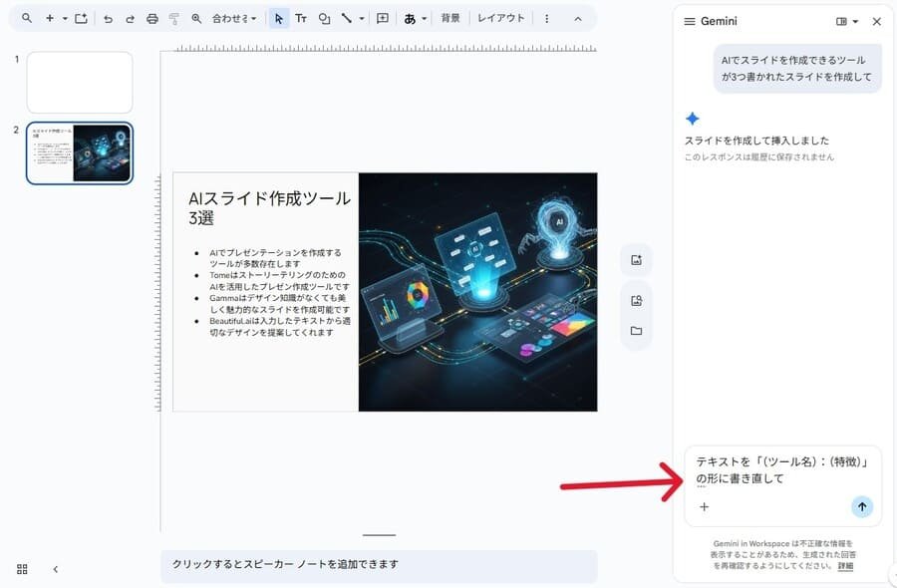Viewport: 897px width, 588px height.
Task: Collapse the toolbar with the chevron icon
Action: click(578, 17)
